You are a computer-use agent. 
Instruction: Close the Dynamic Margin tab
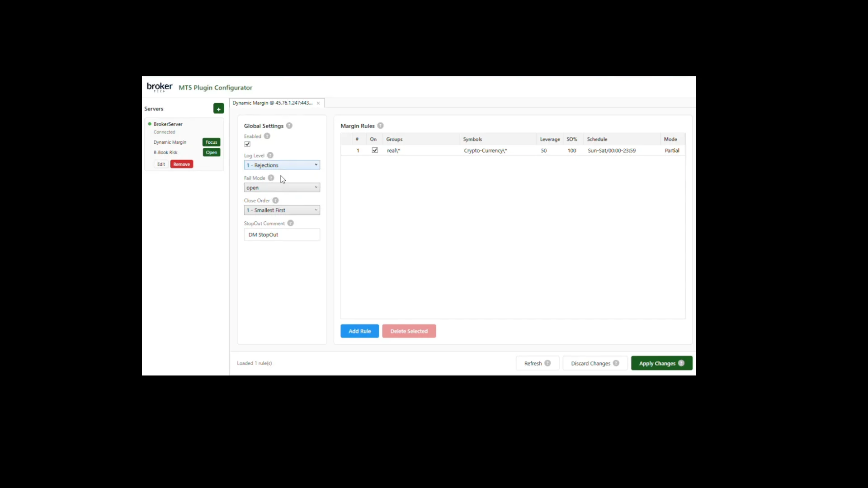pyautogui.click(x=318, y=103)
